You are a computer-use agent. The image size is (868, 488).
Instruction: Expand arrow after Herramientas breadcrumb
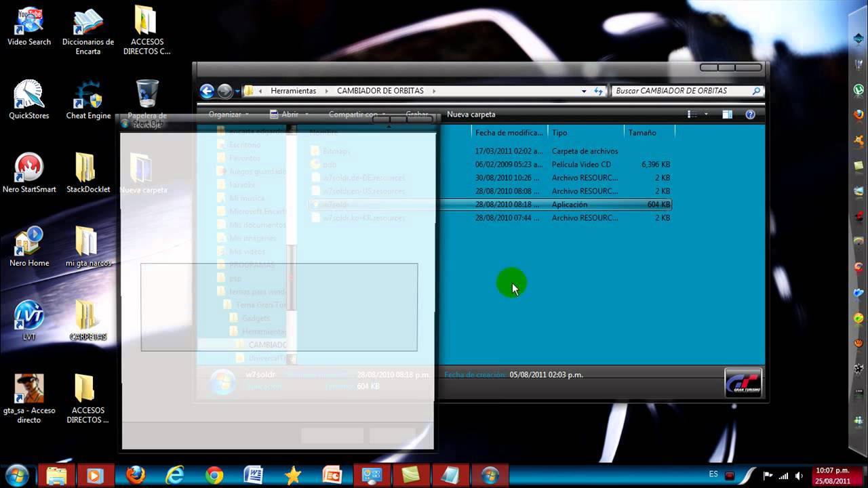click(326, 91)
